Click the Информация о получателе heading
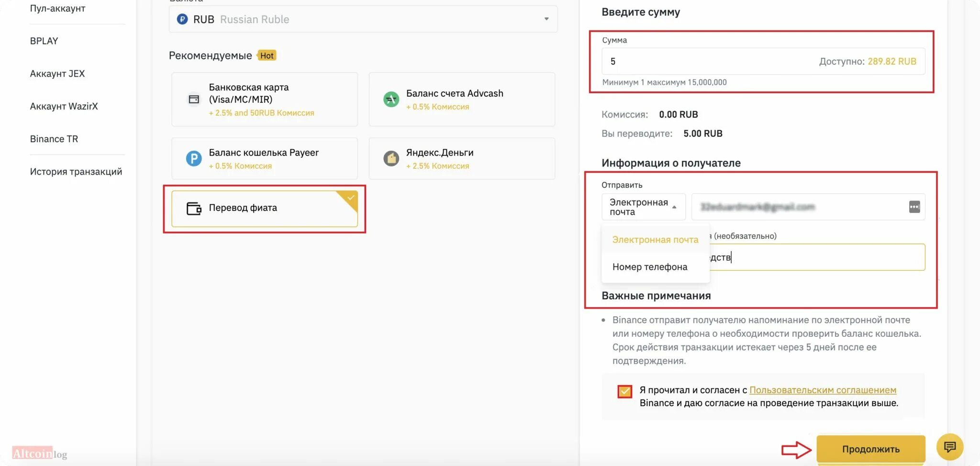This screenshot has height=466, width=980. tap(671, 163)
